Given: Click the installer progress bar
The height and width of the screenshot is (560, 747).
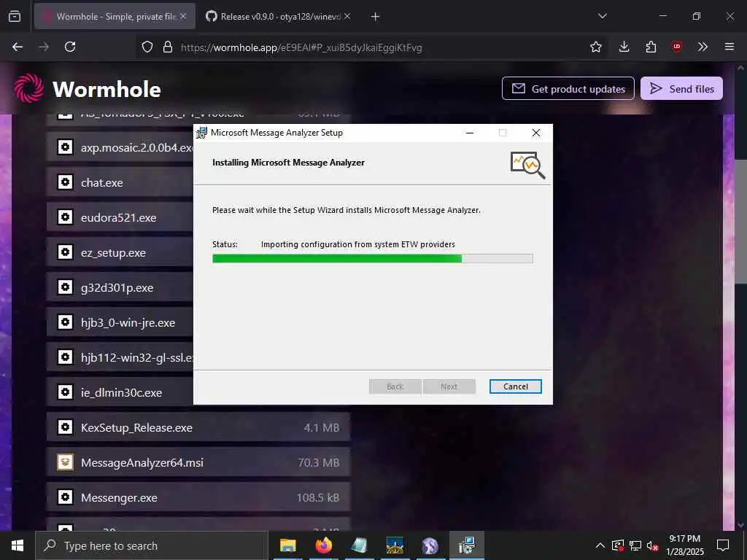Looking at the screenshot, I should [373, 259].
